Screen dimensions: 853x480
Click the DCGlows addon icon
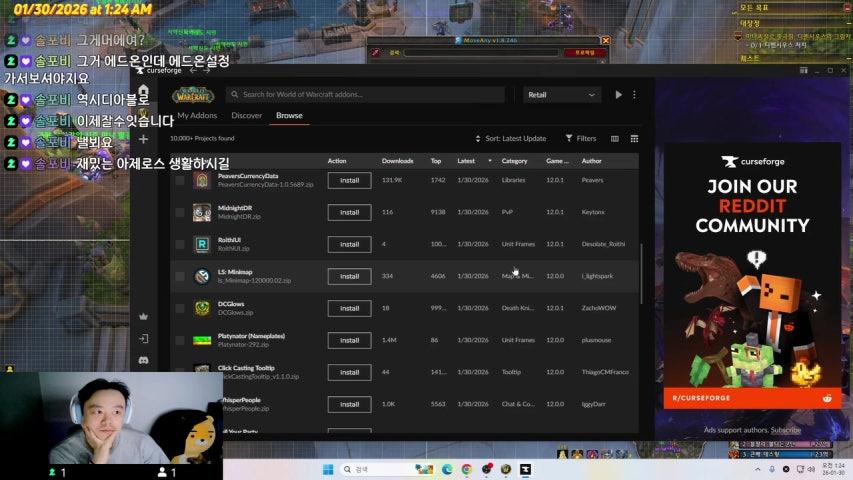click(x=202, y=308)
